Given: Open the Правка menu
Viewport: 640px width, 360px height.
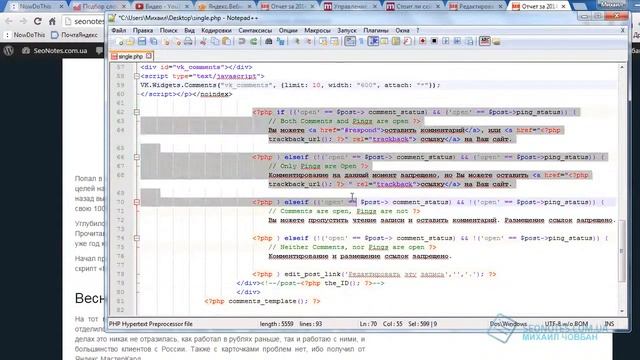Looking at the screenshot, I should [x=143, y=31].
